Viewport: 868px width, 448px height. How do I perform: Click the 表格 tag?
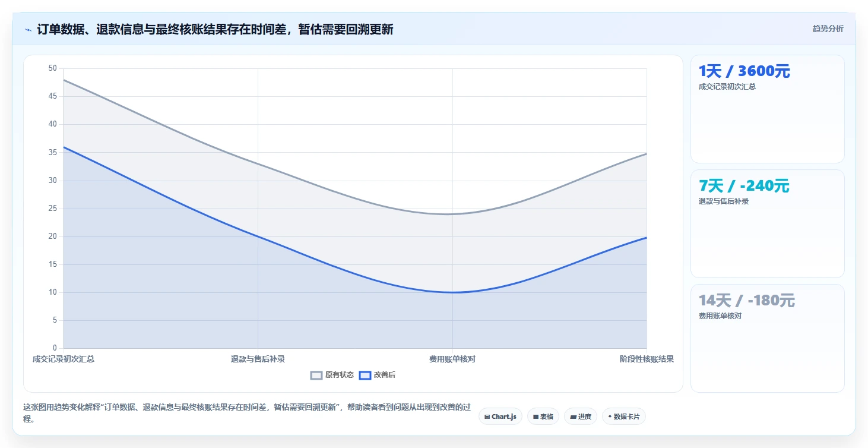pyautogui.click(x=543, y=417)
